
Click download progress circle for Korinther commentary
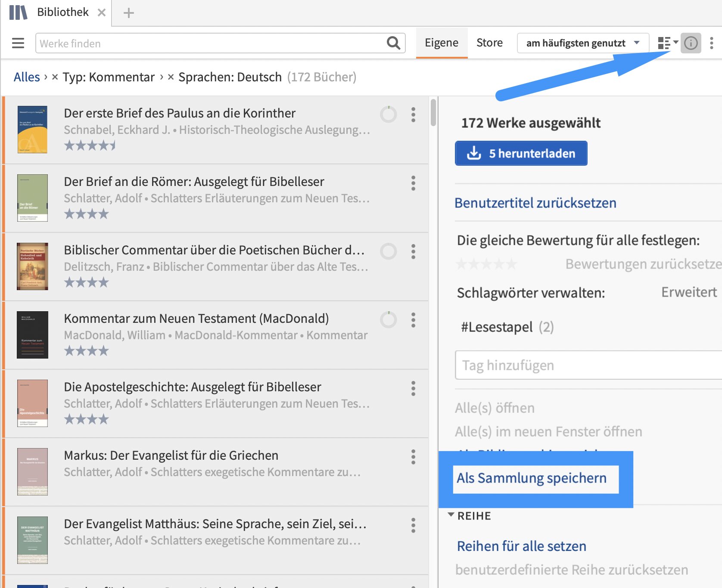[388, 115]
